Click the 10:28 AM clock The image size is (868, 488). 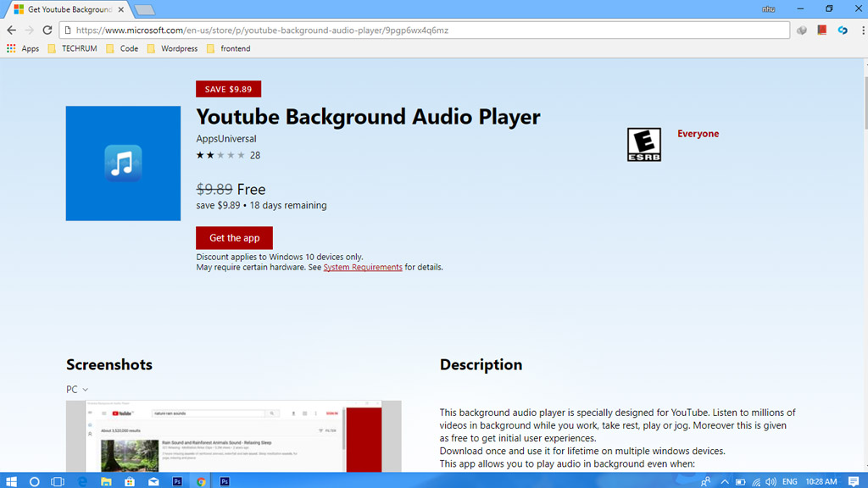click(x=821, y=482)
